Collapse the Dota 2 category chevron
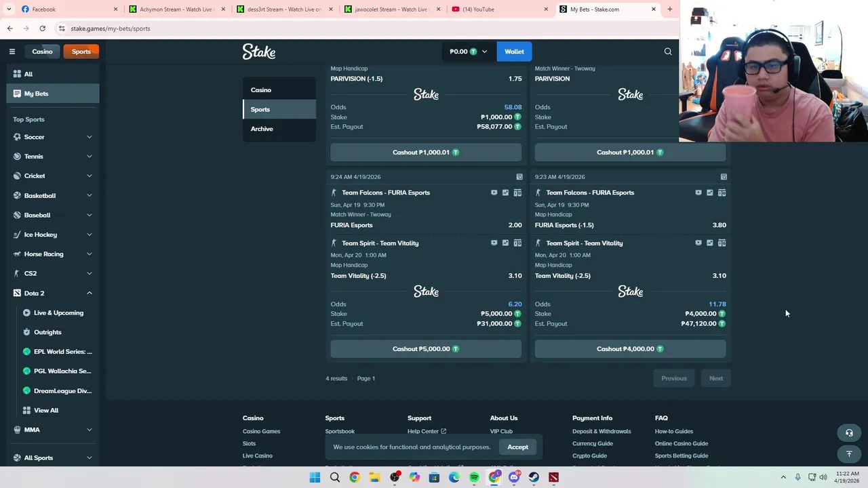This screenshot has width=868, height=488. [89, 293]
